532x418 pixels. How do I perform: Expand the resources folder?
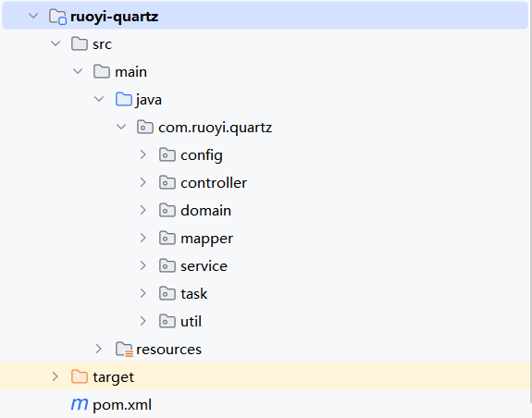(x=99, y=349)
